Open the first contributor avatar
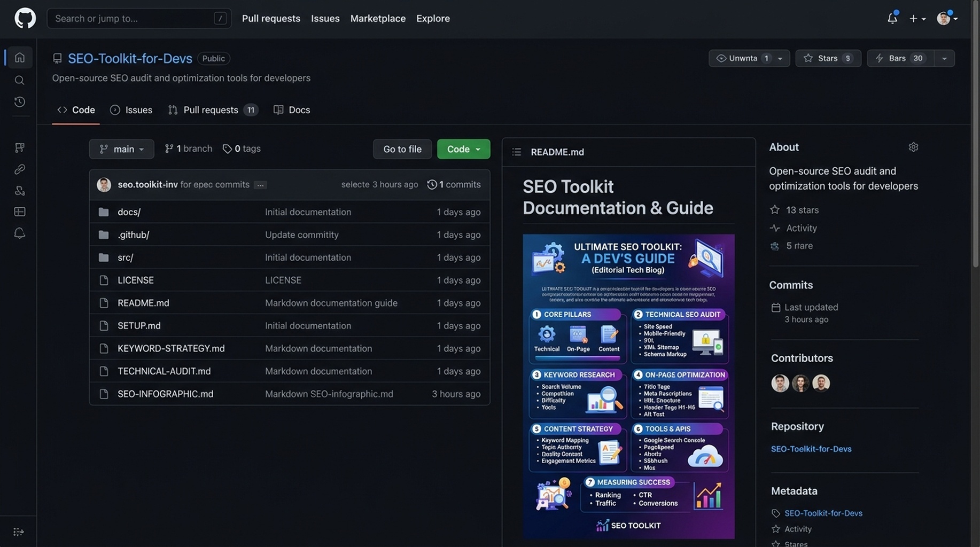The width and height of the screenshot is (980, 547). [780, 383]
